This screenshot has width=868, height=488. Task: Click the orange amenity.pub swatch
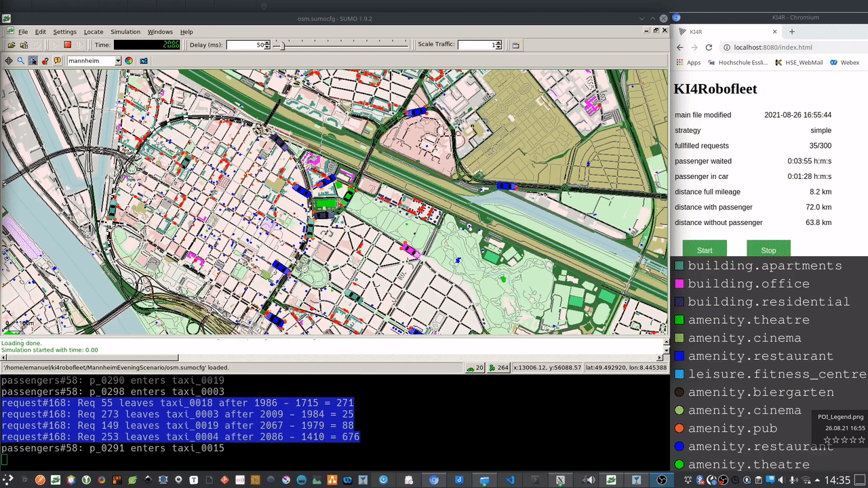pos(679,428)
